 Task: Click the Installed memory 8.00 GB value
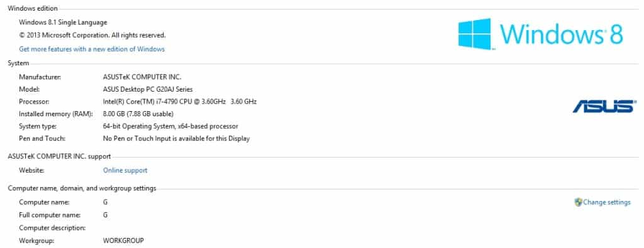(x=138, y=114)
